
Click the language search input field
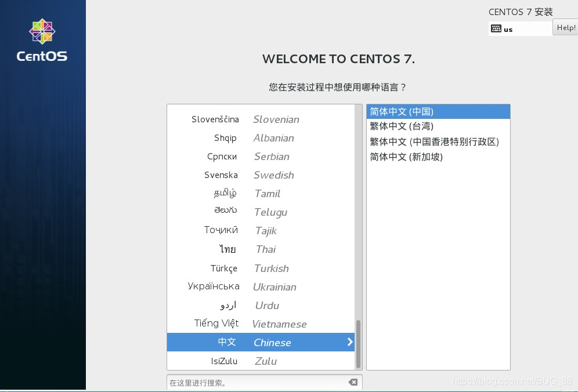click(264, 382)
